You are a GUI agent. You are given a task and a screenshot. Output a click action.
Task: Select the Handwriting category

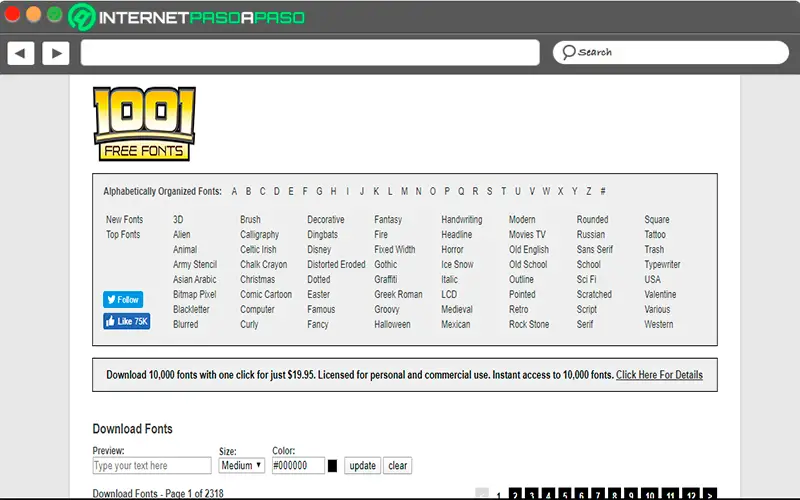[462, 219]
